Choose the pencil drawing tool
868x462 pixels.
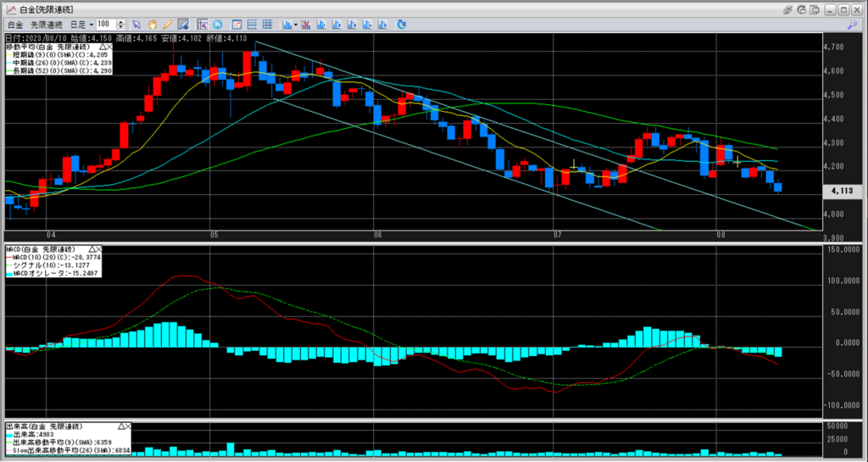[x=167, y=25]
